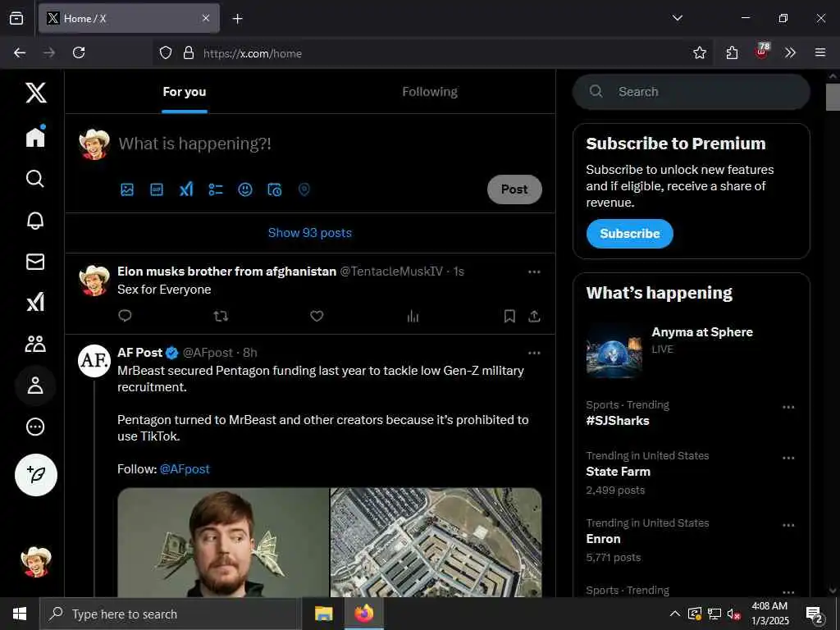This screenshot has height=630, width=840.
Task: Schedule post icon in the composer
Action: (274, 189)
